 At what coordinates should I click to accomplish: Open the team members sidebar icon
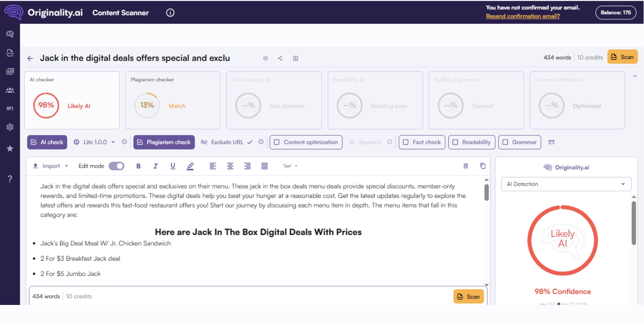click(10, 90)
